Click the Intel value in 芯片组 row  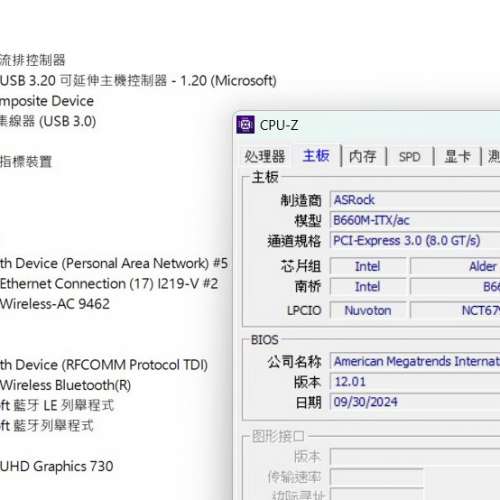[368, 266]
